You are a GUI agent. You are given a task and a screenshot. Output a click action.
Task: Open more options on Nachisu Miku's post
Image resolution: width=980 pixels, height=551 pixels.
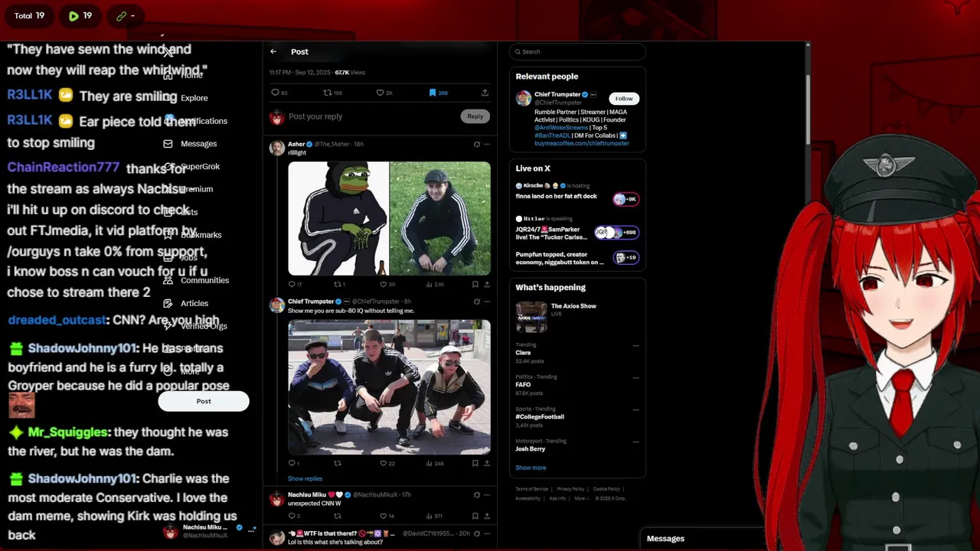pos(487,494)
